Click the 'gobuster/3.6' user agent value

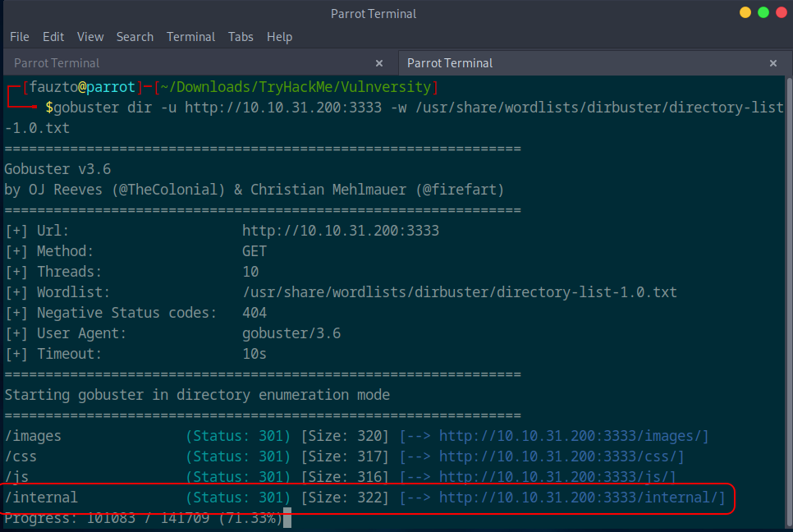[x=291, y=333]
